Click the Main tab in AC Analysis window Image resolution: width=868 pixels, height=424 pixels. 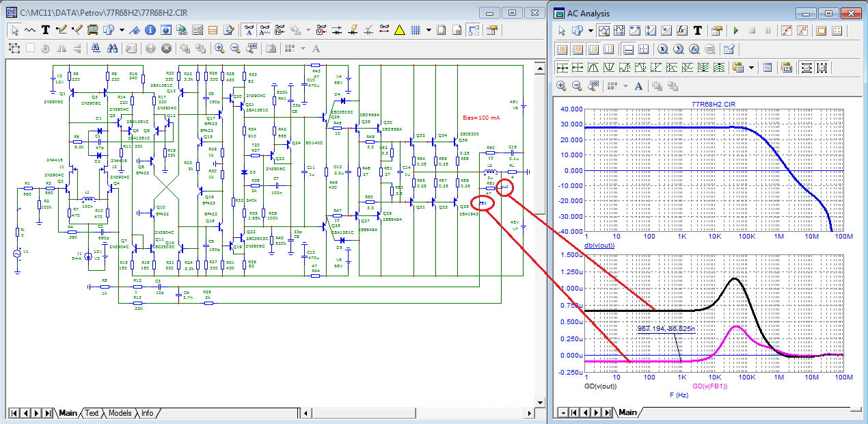pyautogui.click(x=627, y=412)
